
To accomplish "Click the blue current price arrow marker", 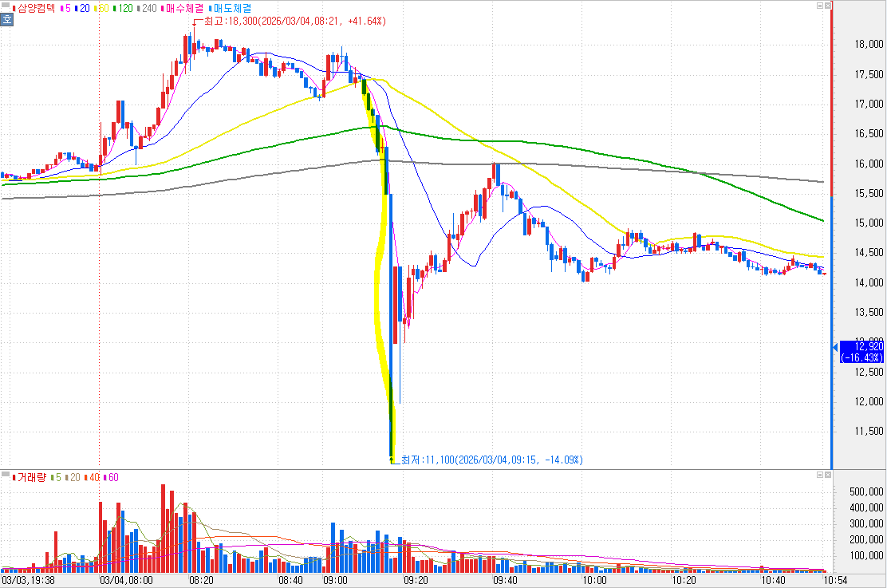I will coord(836,348).
